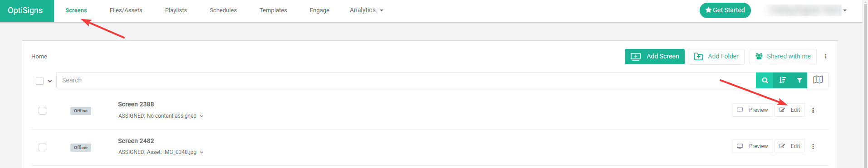
Task: Click into the Search field
Action: 406,80
